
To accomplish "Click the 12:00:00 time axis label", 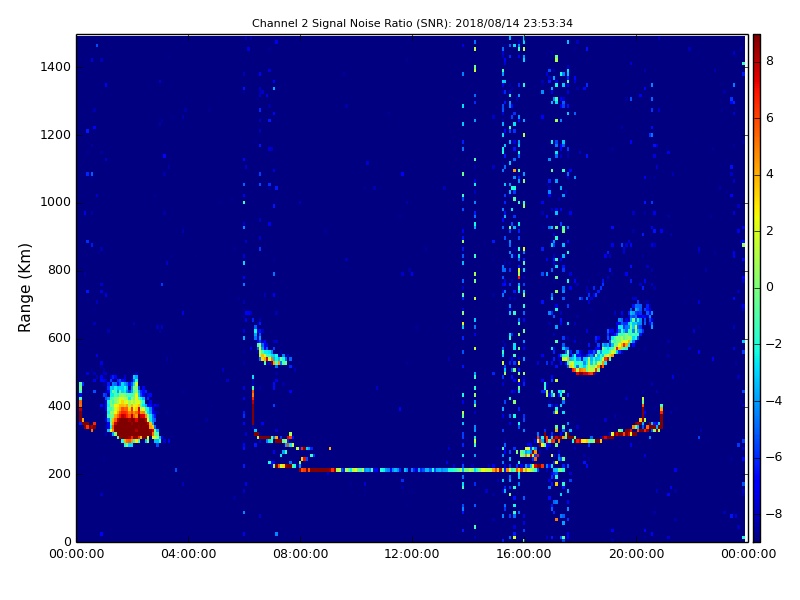I will click(412, 554).
